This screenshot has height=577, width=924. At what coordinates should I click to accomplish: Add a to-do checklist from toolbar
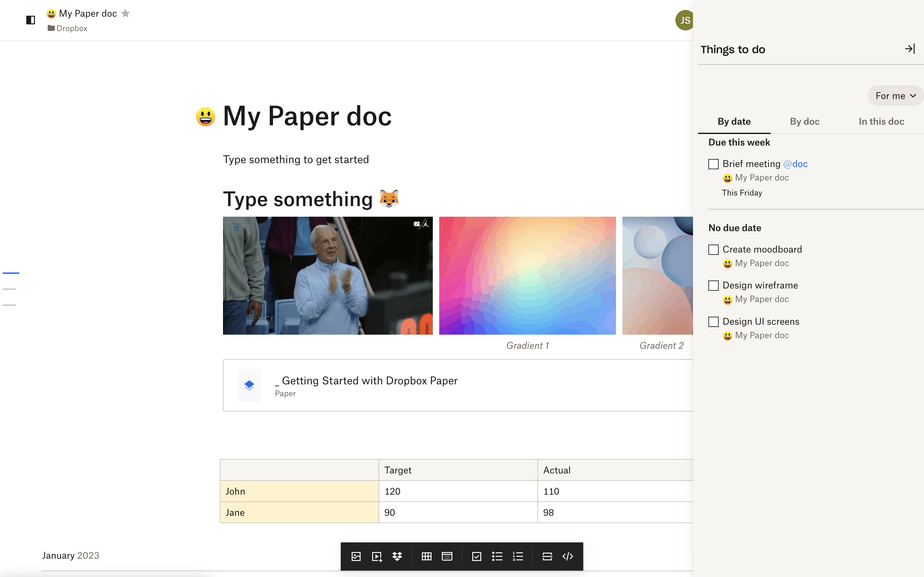tap(476, 556)
